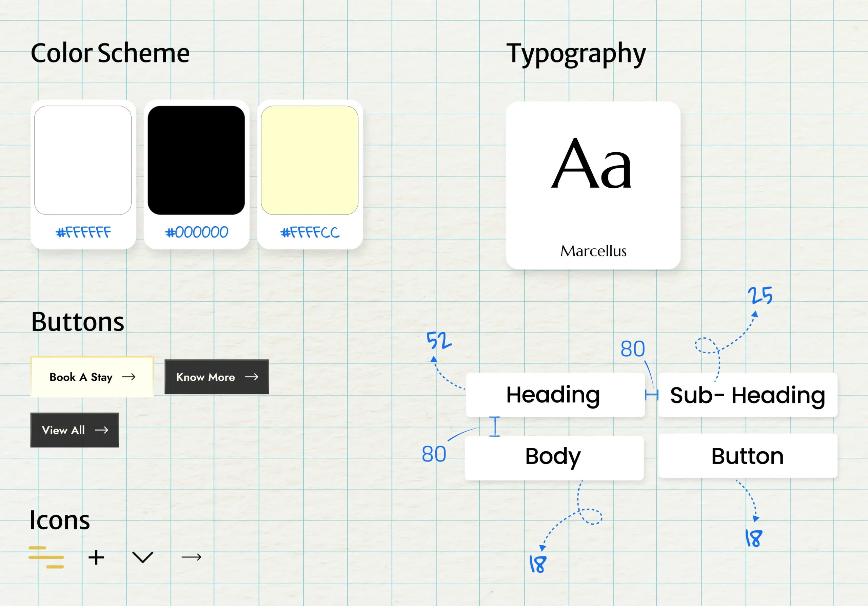Click the right arrow icon under Icons
Screen dimensions: 868x606
tap(191, 557)
